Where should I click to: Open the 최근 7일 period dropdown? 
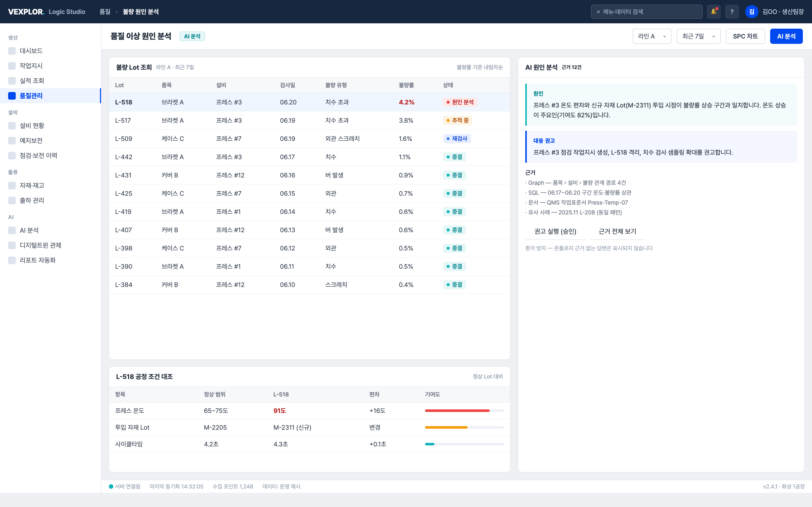click(699, 36)
